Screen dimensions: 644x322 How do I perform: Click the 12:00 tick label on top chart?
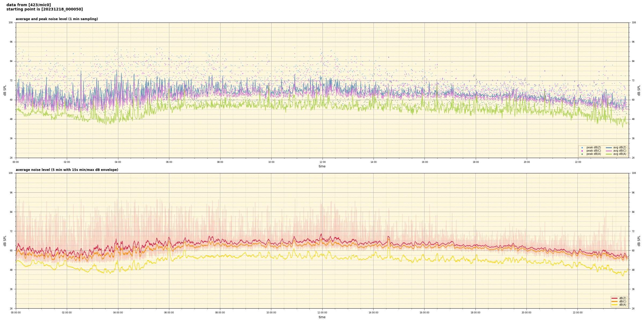322,162
